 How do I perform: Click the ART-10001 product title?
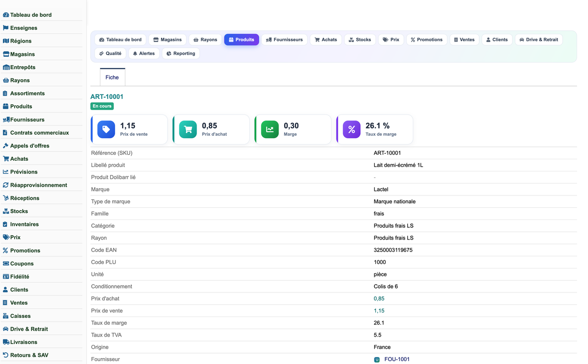tap(107, 97)
